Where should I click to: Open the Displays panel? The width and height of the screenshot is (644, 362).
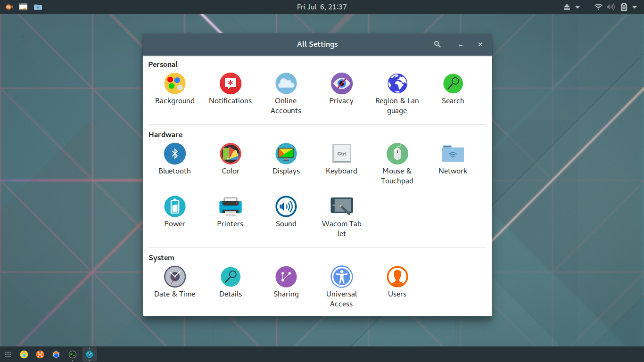click(286, 159)
